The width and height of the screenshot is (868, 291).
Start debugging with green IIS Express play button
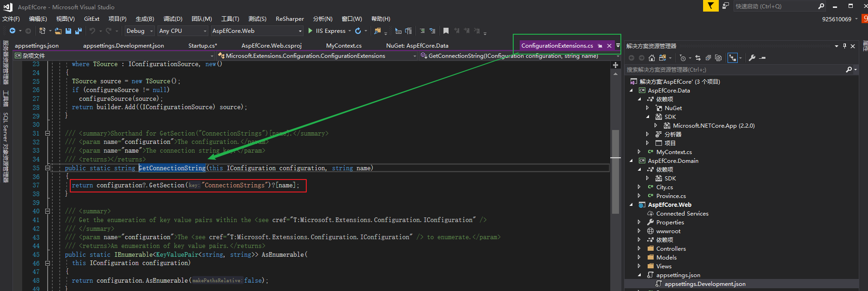pos(310,31)
